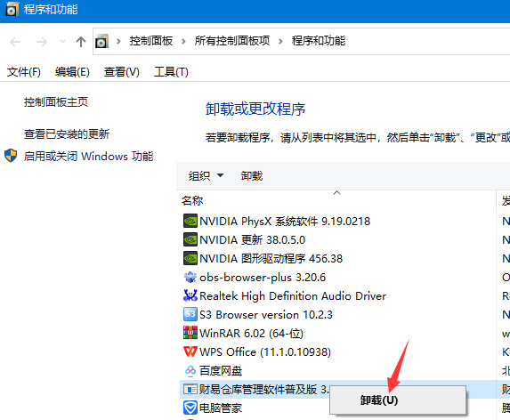This screenshot has height=420, width=510.
Task: Expand chevron before 控制面板 in breadcrumb
Action: pos(118,41)
